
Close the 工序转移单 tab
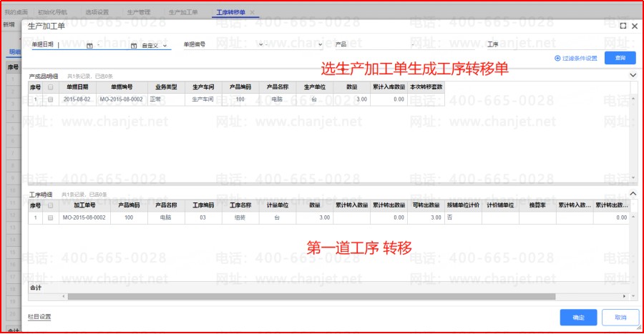click(x=252, y=12)
